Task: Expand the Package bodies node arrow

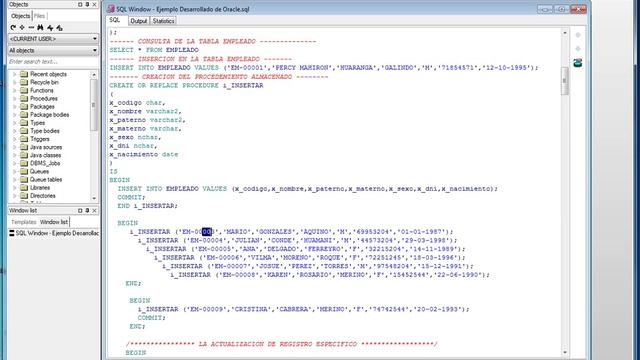Action: coord(15,115)
